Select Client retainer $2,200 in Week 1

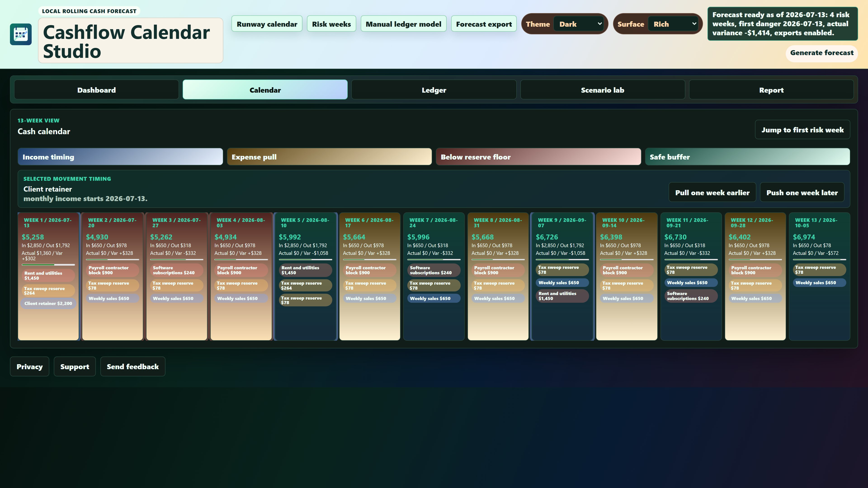pyautogui.click(x=48, y=303)
